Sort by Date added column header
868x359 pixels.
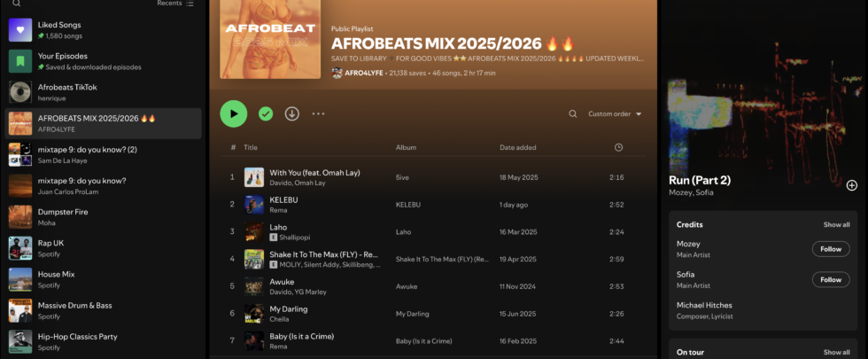[x=517, y=147]
